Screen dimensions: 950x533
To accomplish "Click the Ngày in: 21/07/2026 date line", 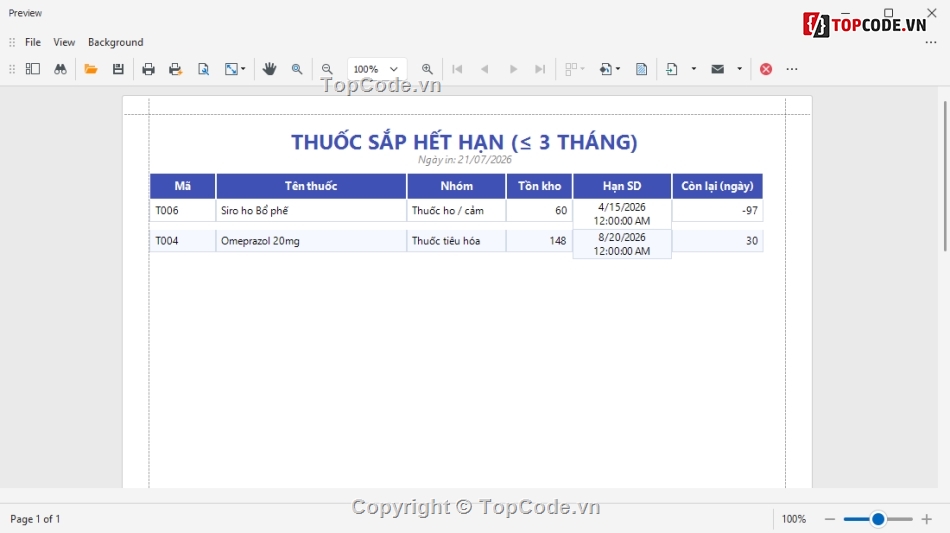I will pyautogui.click(x=464, y=159).
